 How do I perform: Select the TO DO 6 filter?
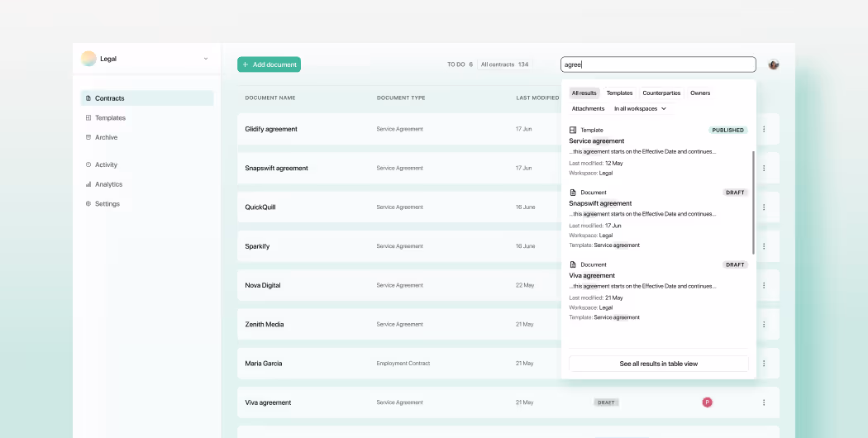(x=460, y=64)
